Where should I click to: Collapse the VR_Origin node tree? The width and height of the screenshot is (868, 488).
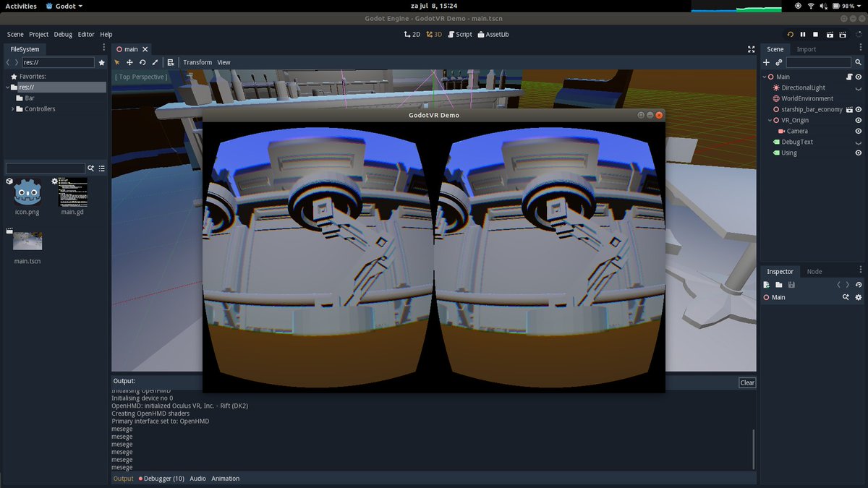[770, 120]
